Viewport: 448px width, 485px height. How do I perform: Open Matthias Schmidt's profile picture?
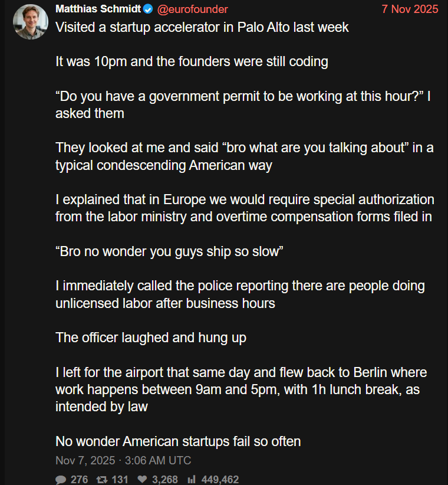[x=31, y=22]
